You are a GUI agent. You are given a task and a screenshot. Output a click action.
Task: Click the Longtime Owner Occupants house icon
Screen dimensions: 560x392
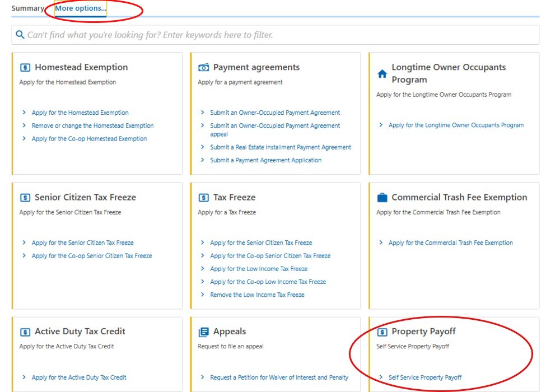coord(382,74)
